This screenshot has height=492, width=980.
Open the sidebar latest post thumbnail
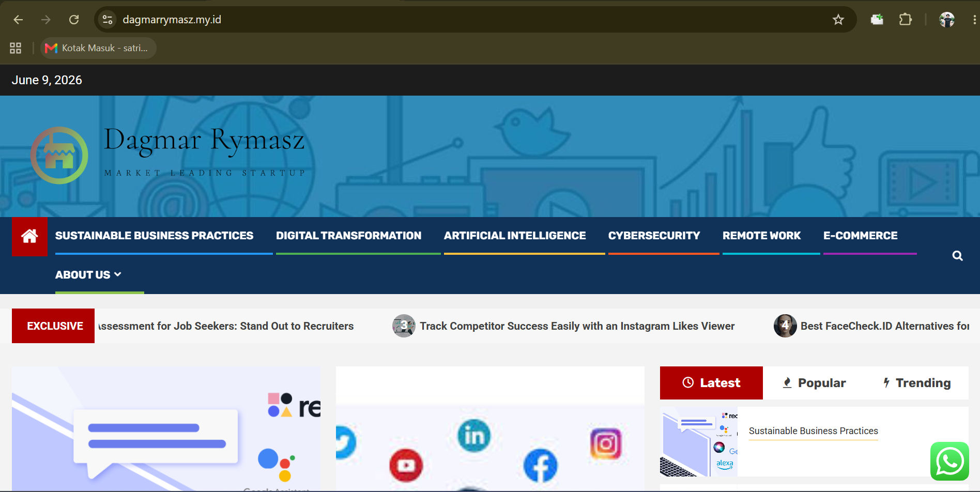click(x=699, y=441)
